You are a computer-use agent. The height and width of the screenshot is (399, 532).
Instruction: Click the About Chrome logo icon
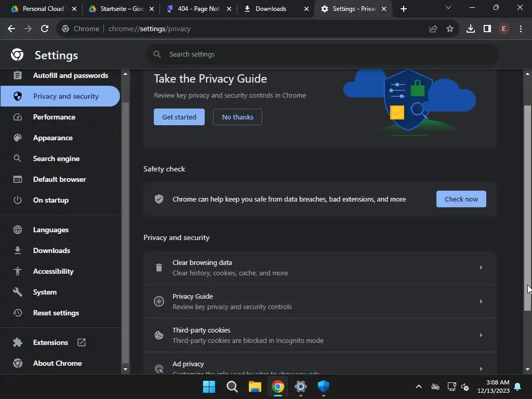(18, 363)
